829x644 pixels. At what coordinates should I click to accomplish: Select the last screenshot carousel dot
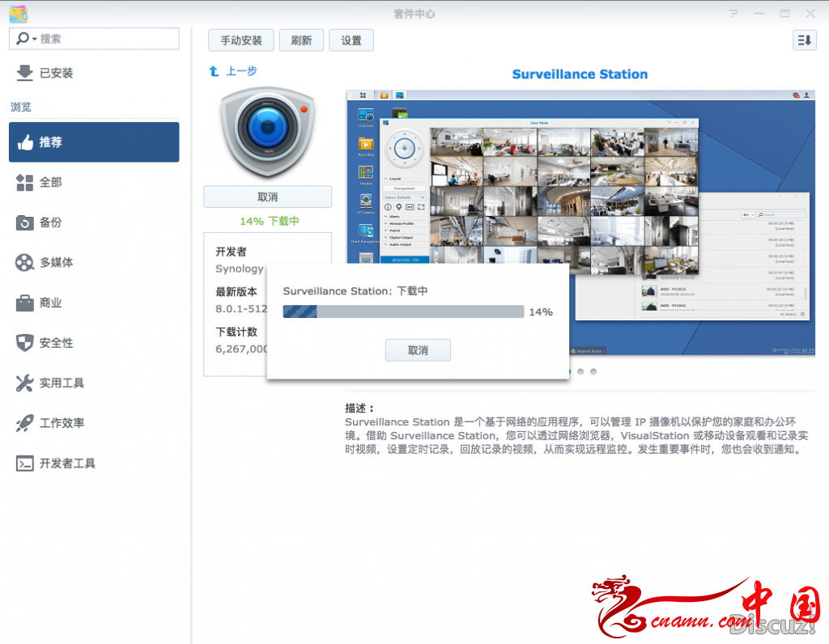[x=593, y=371]
